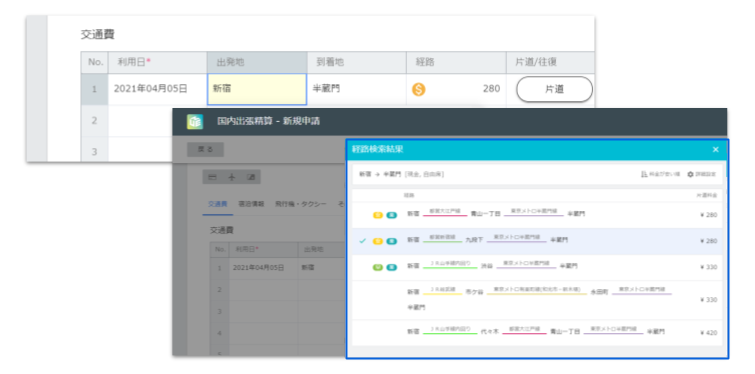Click the teal badge on the 渋谷 route
Image resolution: width=755 pixels, height=374 pixels.
click(392, 267)
